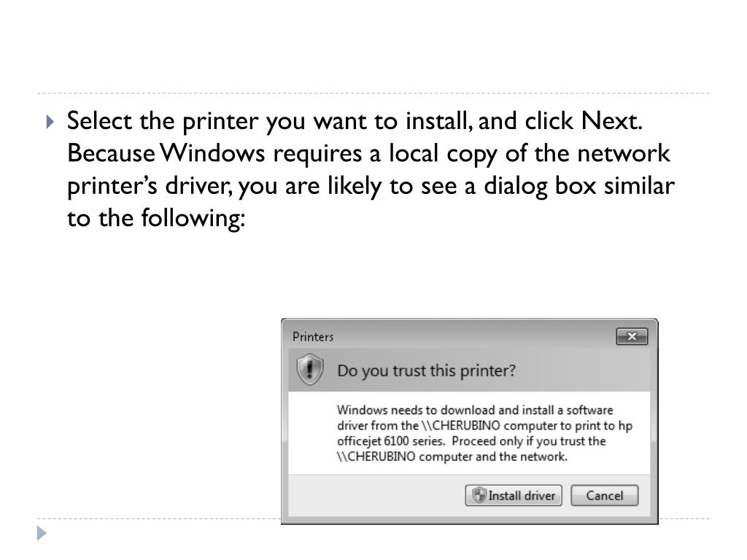The width and height of the screenshot is (747, 560).
Task: Click the empty dialog footer left of Install driver
Action: pyautogui.click(x=376, y=495)
